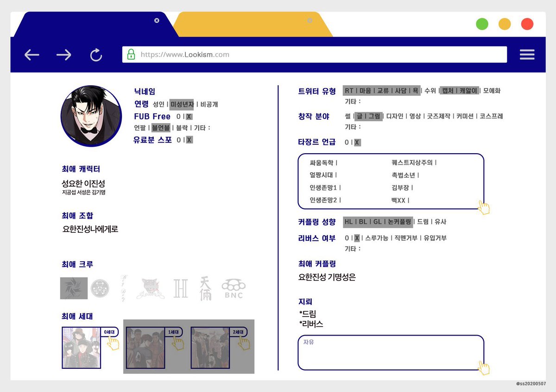556x392 pixels.
Task: Click the Lookism.com address bar
Action: click(x=315, y=54)
